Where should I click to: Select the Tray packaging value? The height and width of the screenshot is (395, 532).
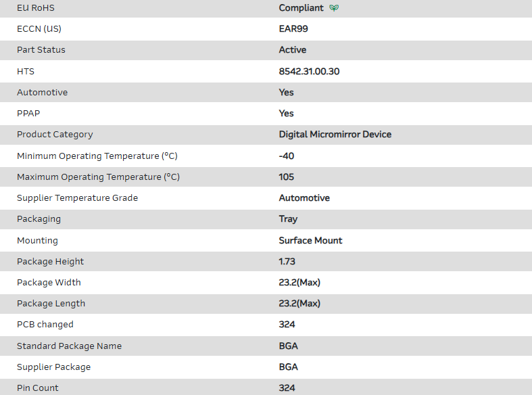click(288, 219)
